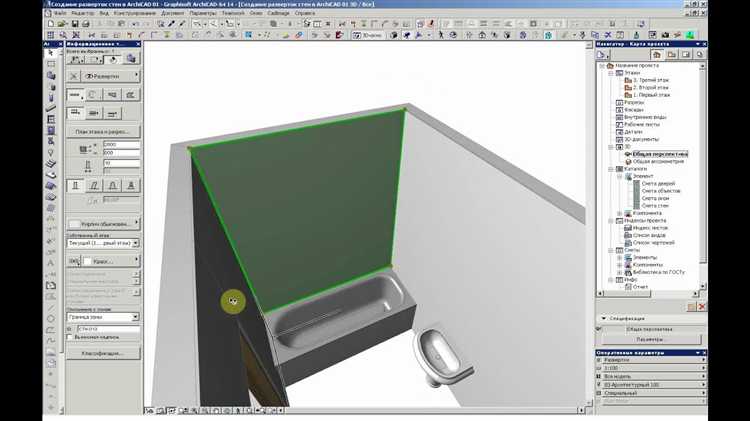Click the Settings button in Navigator

point(651,339)
